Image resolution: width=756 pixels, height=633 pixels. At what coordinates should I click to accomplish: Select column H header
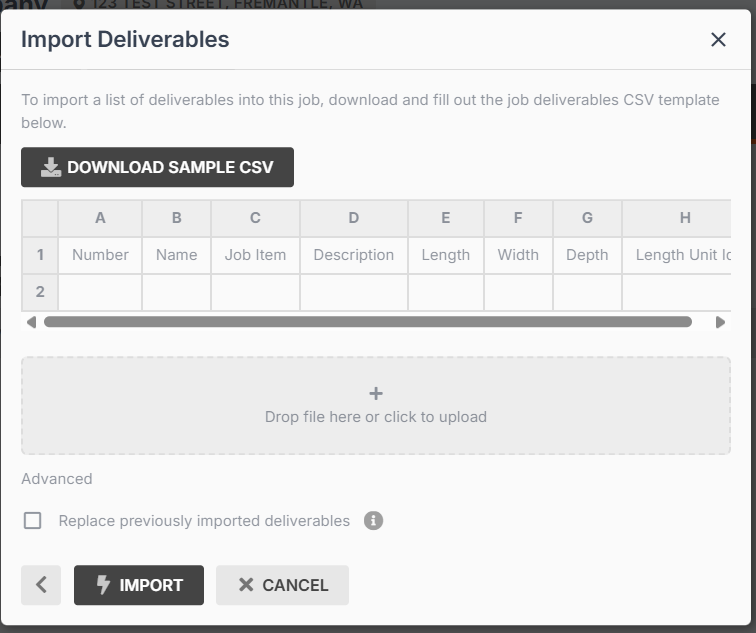pyautogui.click(x=677, y=218)
